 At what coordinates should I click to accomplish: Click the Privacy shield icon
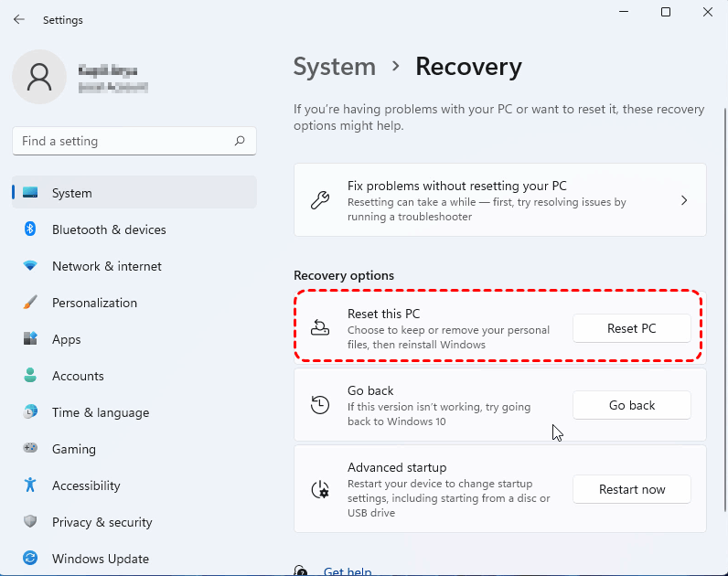tap(30, 521)
